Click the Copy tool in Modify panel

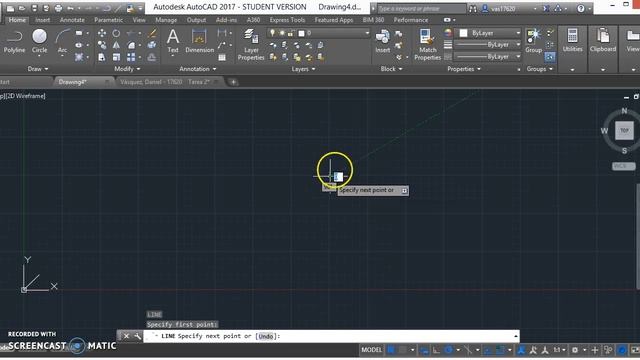point(102,45)
